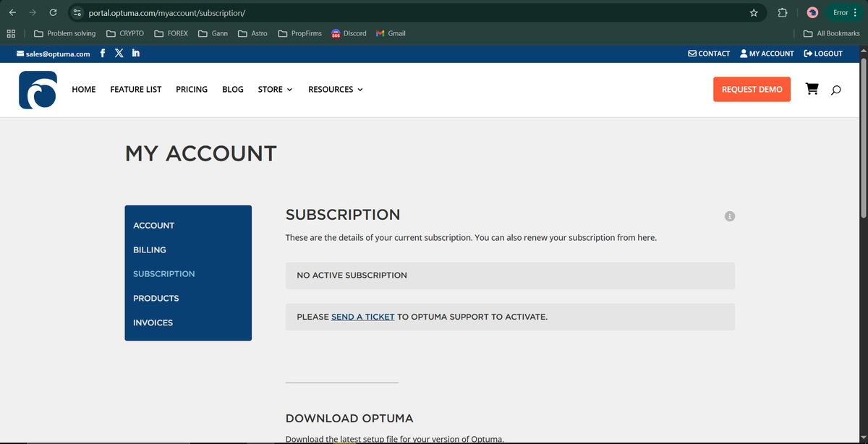Go to HOME page
This screenshot has height=444, width=868.
[84, 90]
